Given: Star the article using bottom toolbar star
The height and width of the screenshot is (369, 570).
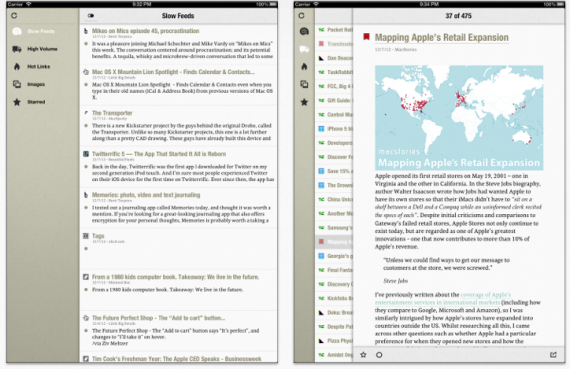Looking at the screenshot, I should click(x=363, y=354).
